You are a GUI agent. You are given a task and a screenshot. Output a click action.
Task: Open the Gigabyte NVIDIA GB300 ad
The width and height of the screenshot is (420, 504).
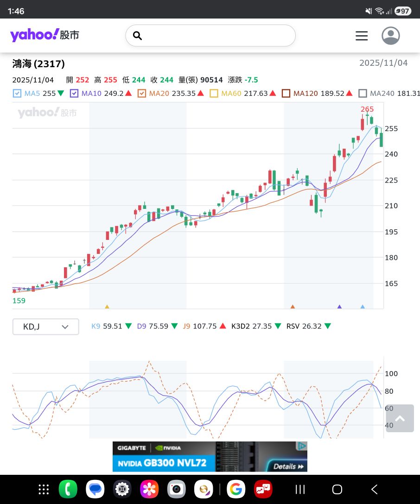click(185, 457)
